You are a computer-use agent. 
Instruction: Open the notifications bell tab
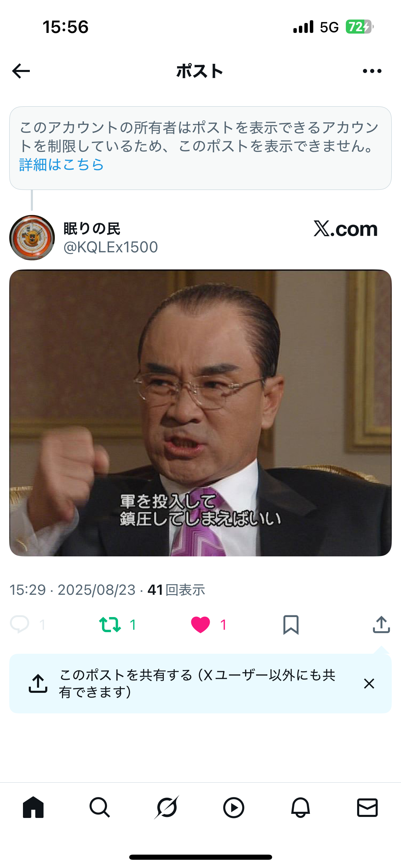pos(301,807)
